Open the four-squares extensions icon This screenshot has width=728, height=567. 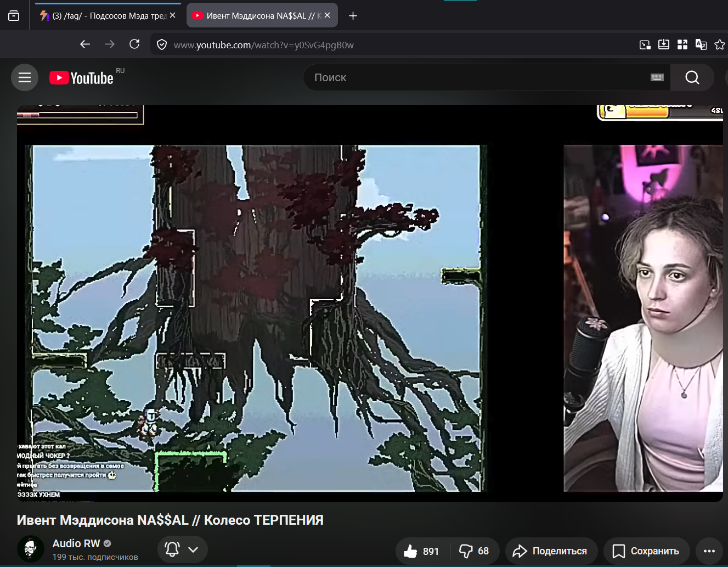[x=682, y=44]
